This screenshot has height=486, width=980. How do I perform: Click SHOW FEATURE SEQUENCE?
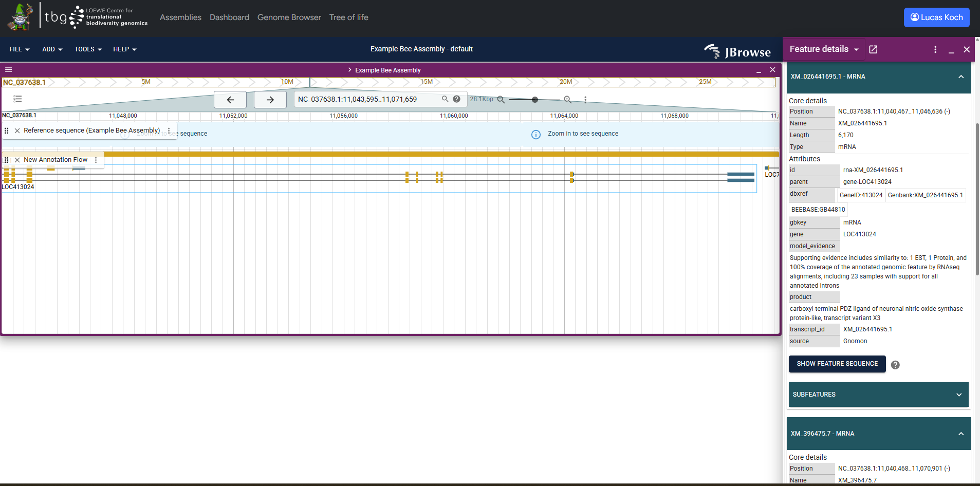[836, 364]
